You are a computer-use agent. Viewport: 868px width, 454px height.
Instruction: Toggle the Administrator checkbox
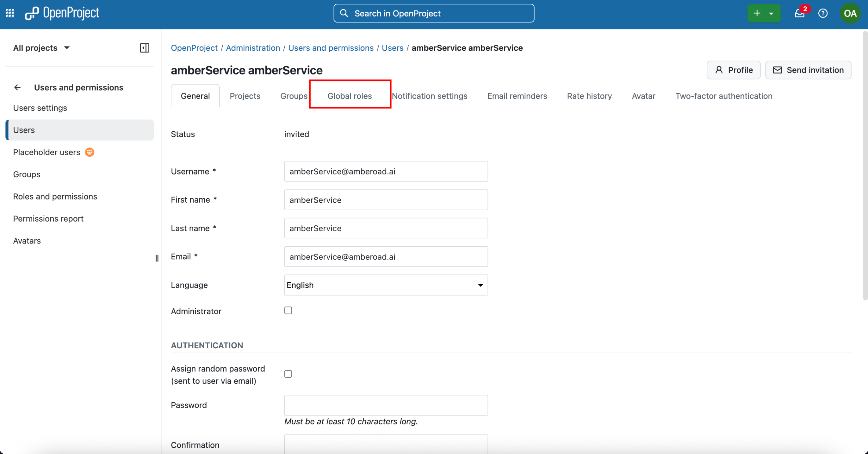288,310
